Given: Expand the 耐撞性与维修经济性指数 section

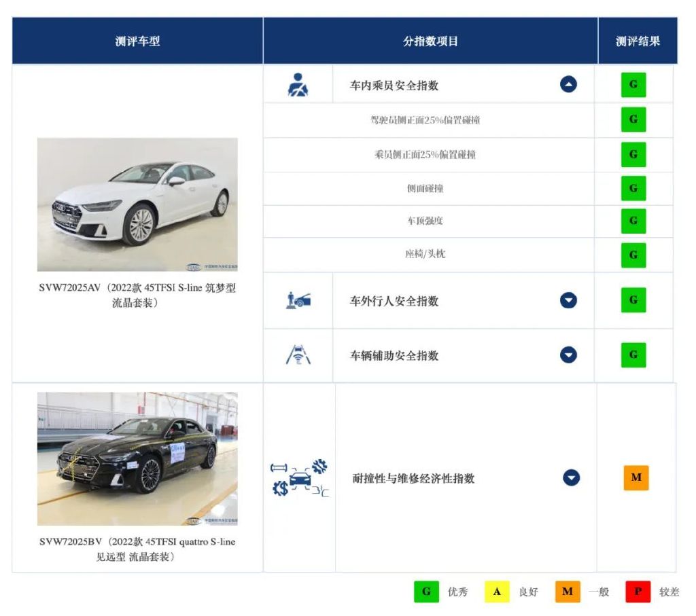Looking at the screenshot, I should point(571,477).
